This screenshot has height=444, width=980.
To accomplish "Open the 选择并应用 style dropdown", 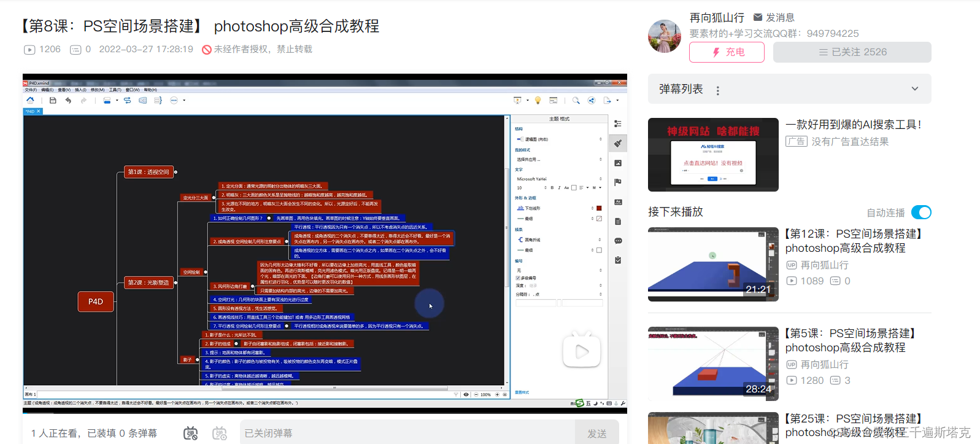I will [x=559, y=160].
